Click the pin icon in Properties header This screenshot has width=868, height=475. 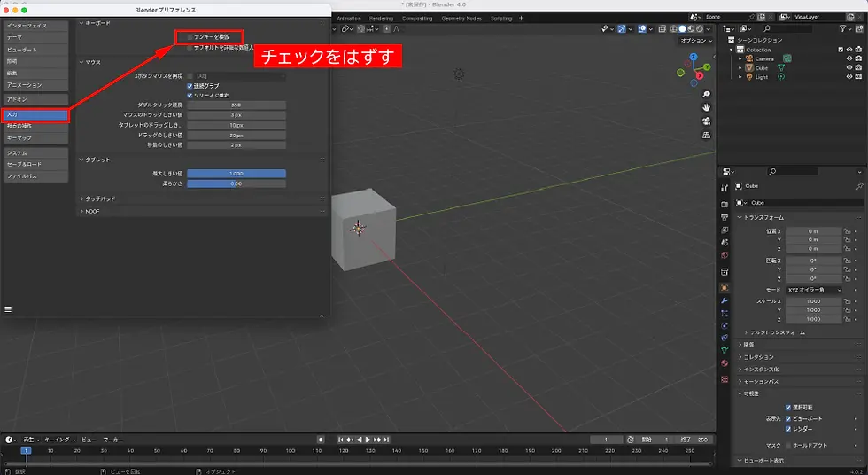point(859,186)
